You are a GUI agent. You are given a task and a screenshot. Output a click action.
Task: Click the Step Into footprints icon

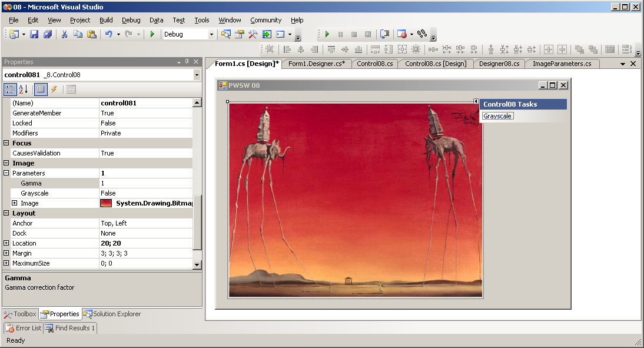pyautogui.click(x=422, y=34)
